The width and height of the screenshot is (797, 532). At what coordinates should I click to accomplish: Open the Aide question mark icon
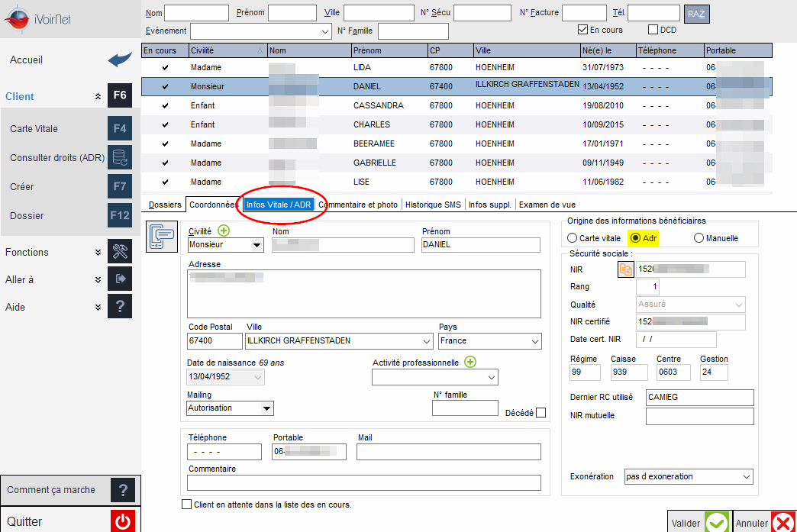120,306
